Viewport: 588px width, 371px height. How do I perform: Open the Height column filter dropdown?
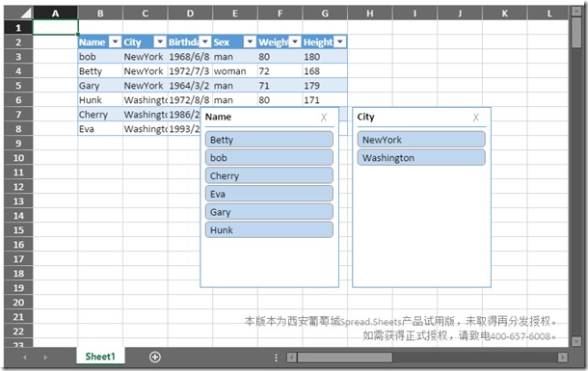pos(340,42)
